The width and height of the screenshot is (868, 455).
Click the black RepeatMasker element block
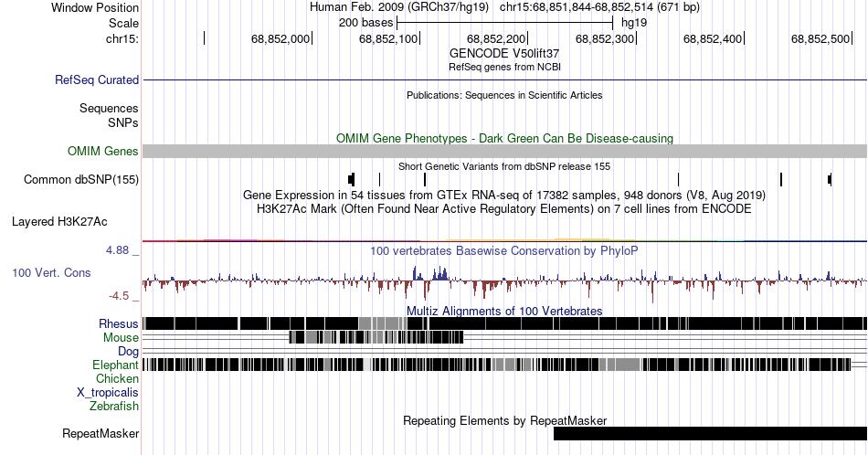coord(710,433)
